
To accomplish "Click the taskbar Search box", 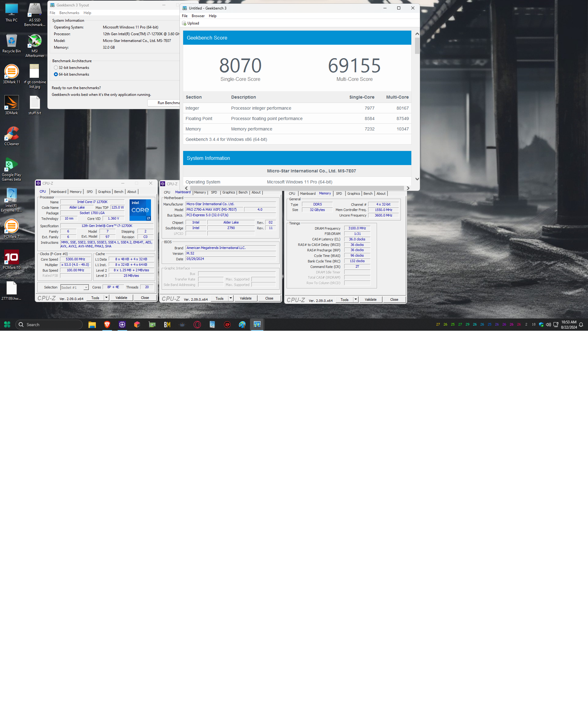I will pos(49,324).
